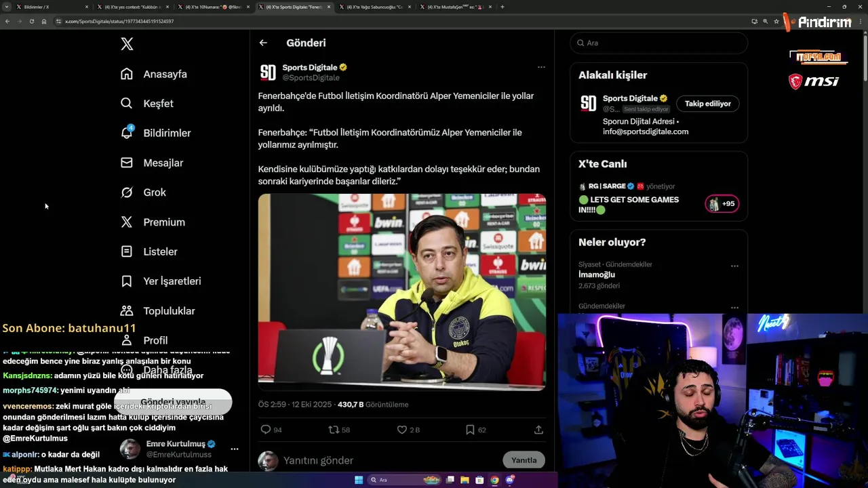Viewport: 868px width, 488px height.
Task: Toggle Takip ediliyor follow button
Action: pyautogui.click(x=707, y=104)
